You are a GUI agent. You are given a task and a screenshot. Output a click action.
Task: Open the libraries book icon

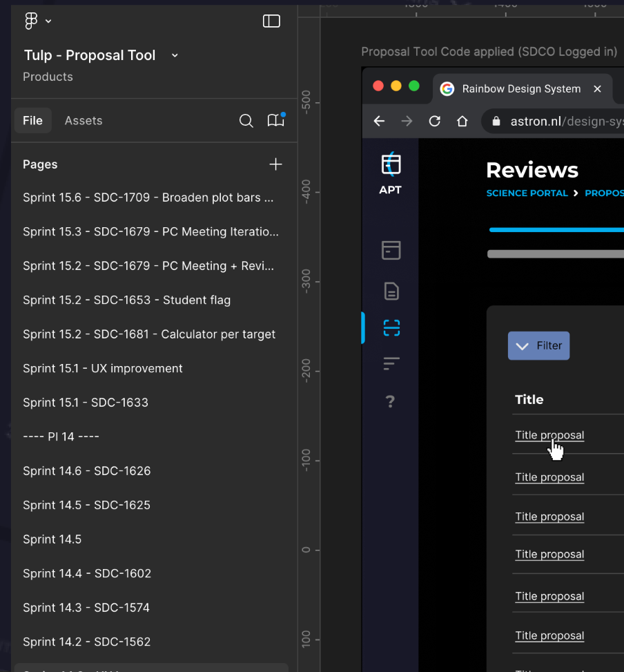tap(275, 121)
